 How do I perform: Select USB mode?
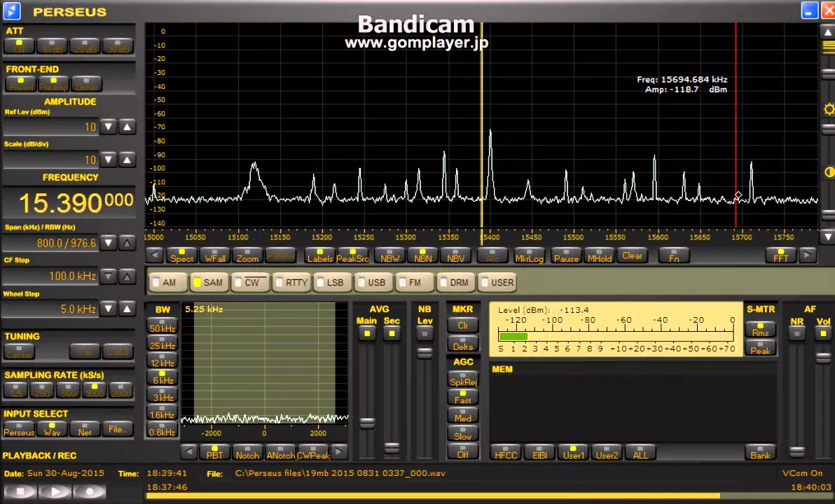373,283
